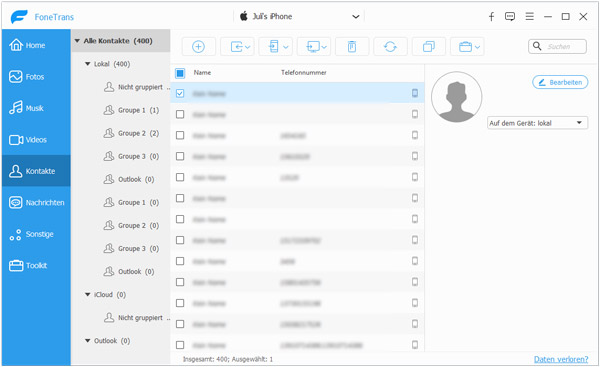Toggle the bottom Outlook (0) tree arrow
The image size is (600, 367).
click(88, 341)
